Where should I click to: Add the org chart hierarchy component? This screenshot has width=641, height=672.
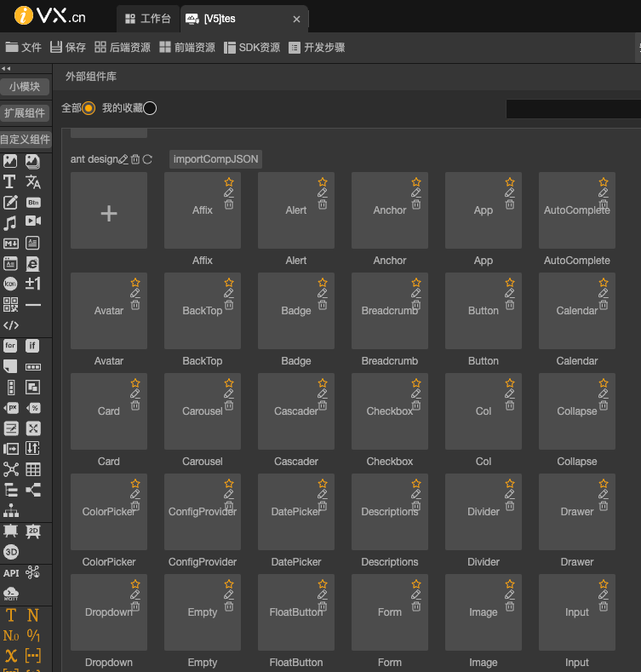[x=11, y=510]
